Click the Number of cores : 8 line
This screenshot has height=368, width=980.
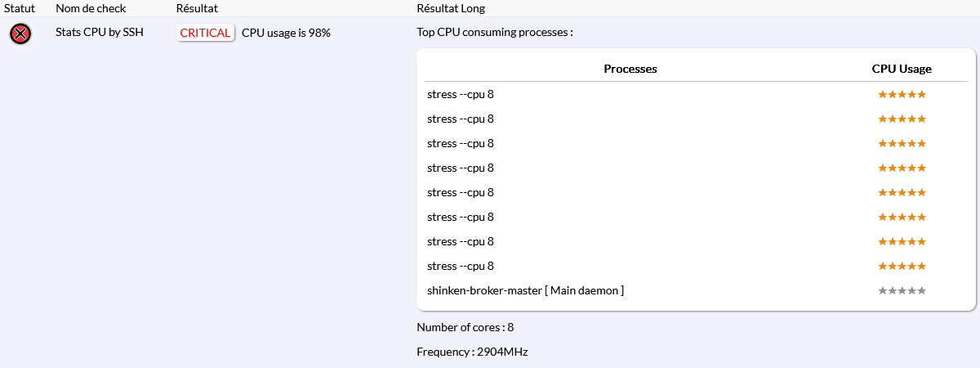coord(465,327)
